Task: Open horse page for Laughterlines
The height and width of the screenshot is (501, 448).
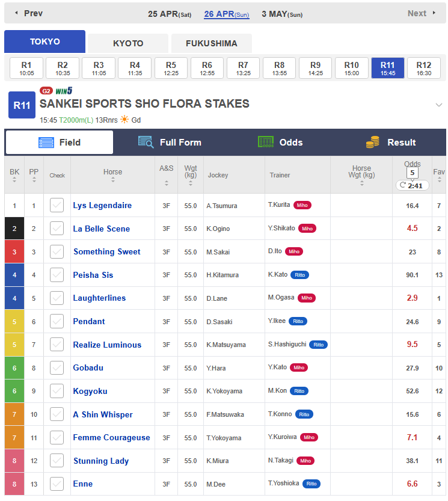Action: (99, 298)
